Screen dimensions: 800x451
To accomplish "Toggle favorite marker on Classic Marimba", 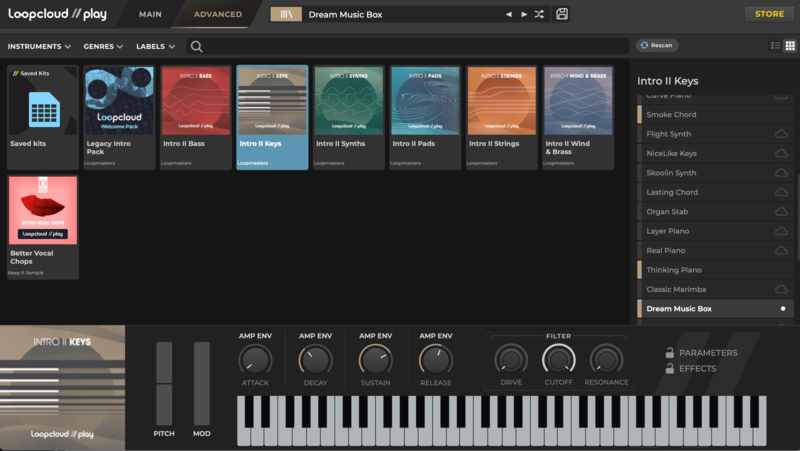I will coord(640,289).
